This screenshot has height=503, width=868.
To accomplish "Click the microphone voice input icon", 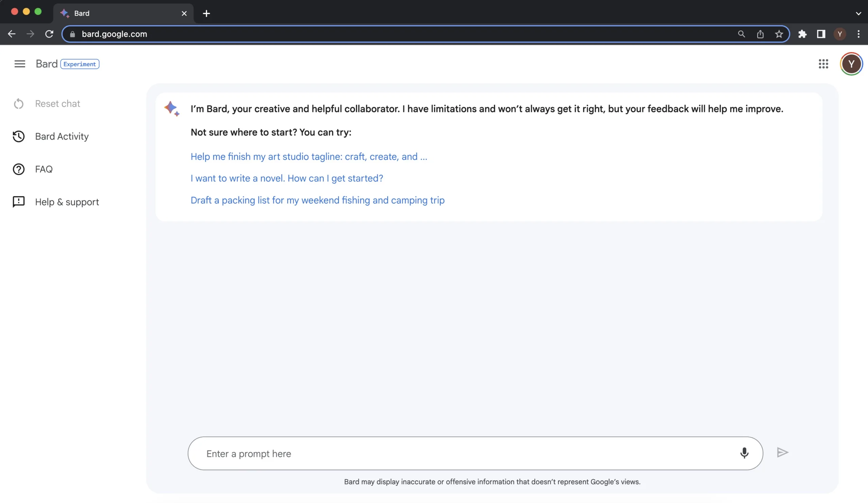I will click(744, 453).
